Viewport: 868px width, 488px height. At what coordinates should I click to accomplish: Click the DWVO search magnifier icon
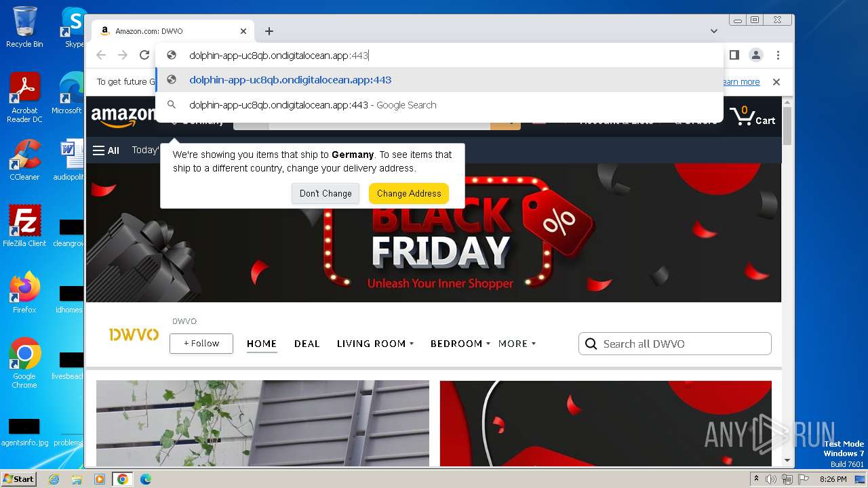coord(591,344)
